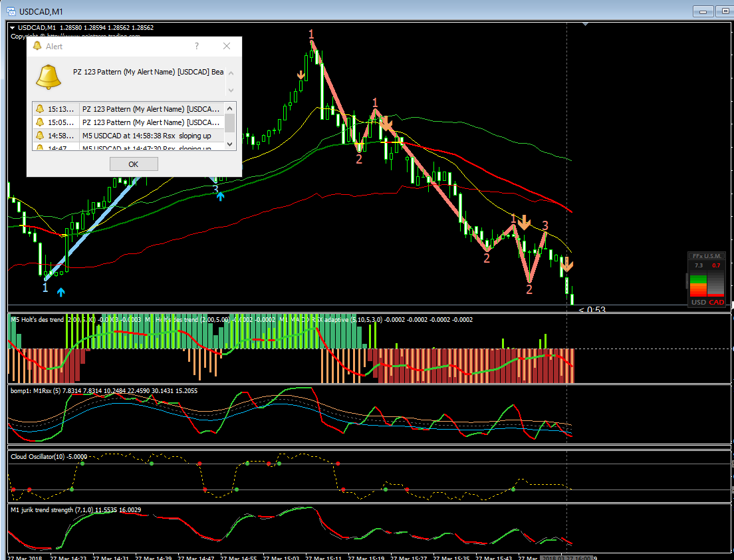Screen dimensions: 734x560
Task: Click the question mark help button in the Alert dialog
Action: 197,46
